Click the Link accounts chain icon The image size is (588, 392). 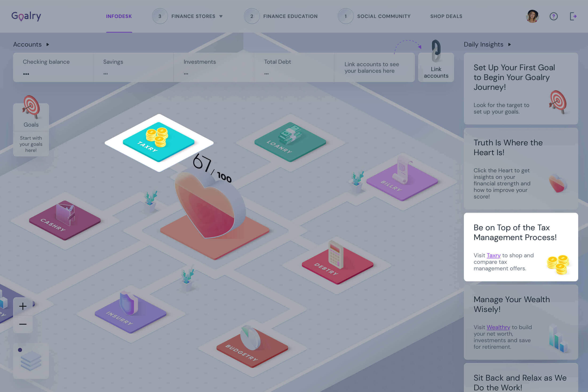pyautogui.click(x=436, y=51)
